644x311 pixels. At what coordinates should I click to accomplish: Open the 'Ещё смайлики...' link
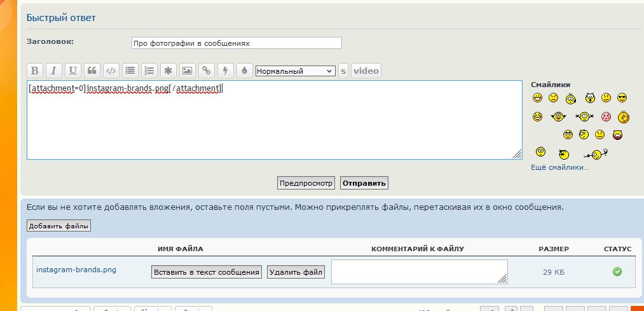pyautogui.click(x=560, y=167)
